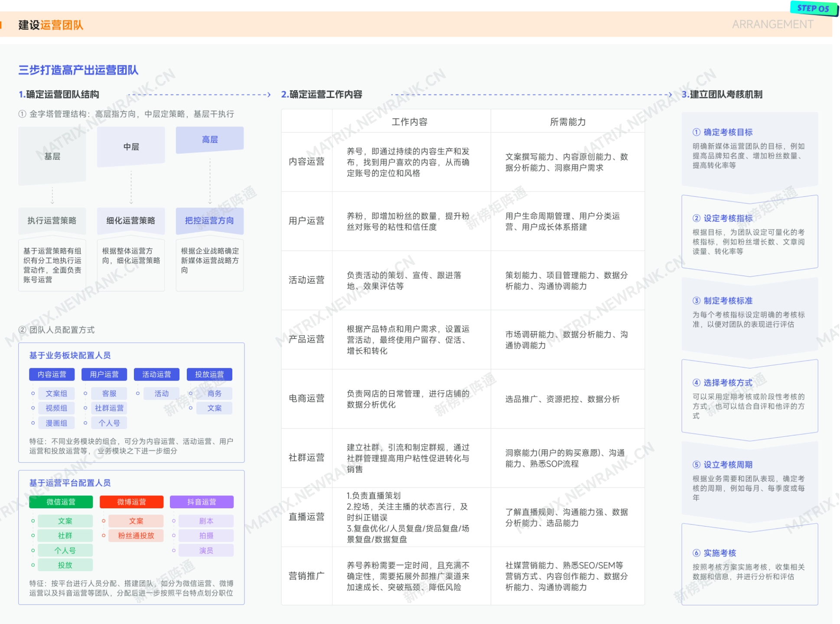This screenshot has height=624, width=840.
Task: Click the STEP 05 badge
Action: tap(813, 8)
